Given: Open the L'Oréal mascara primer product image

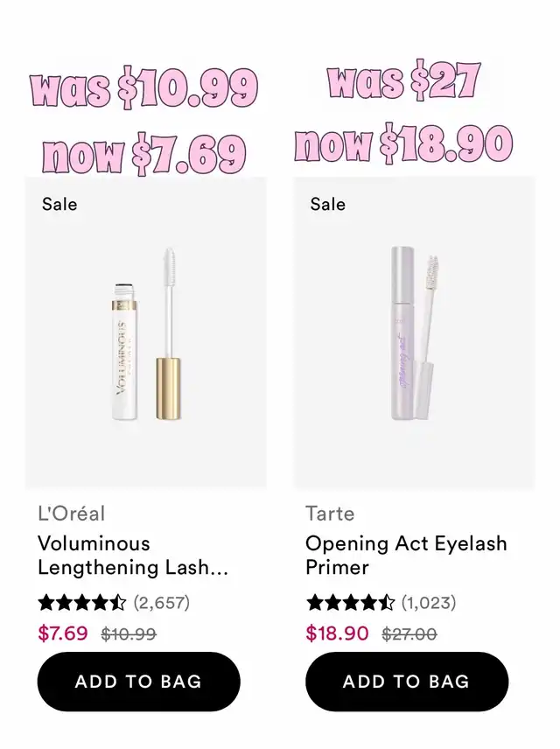Looking at the screenshot, I should pos(146,332).
